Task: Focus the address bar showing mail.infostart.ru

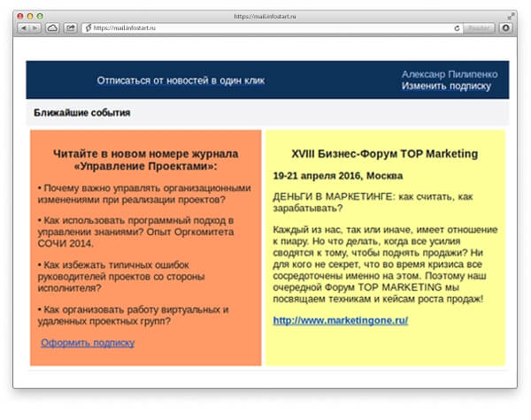Action: pos(271,28)
